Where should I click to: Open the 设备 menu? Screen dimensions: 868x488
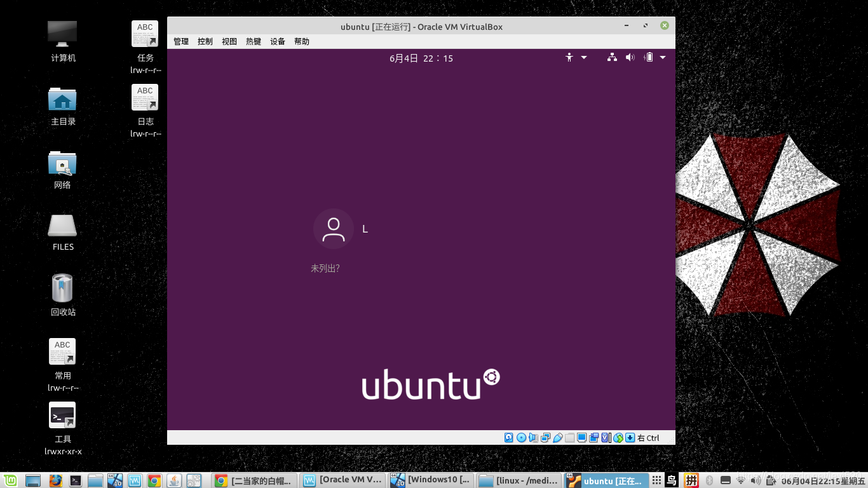pos(278,41)
